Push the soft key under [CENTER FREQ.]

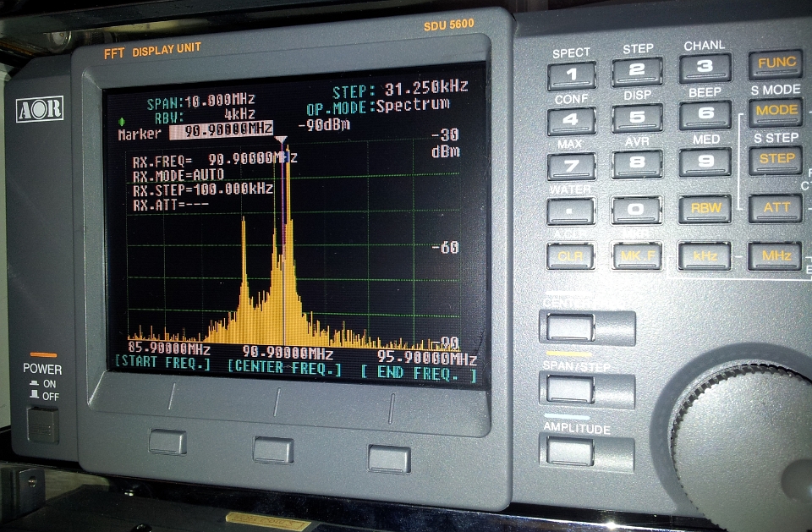click(273, 450)
